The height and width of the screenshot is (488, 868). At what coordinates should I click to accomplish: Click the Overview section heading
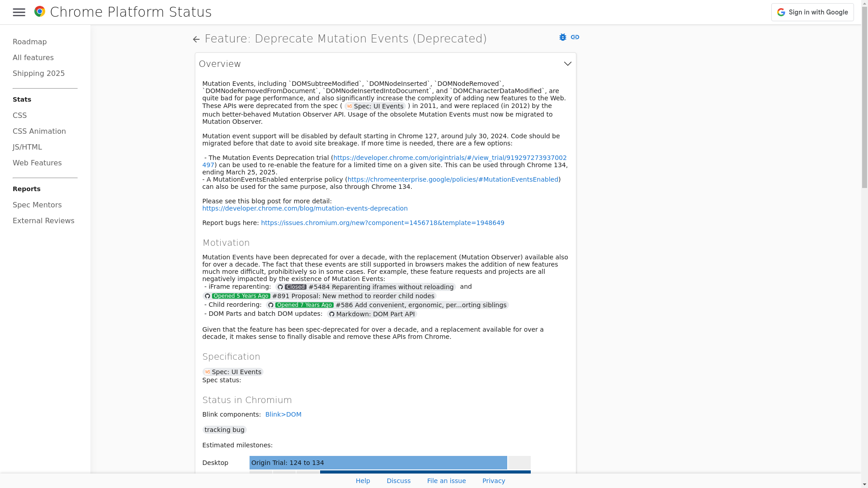[x=220, y=64]
